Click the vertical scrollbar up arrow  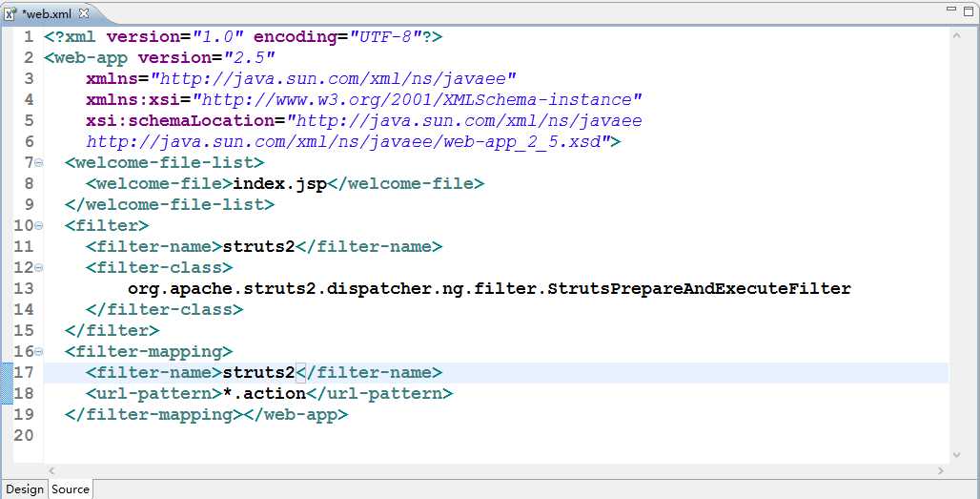click(x=956, y=34)
